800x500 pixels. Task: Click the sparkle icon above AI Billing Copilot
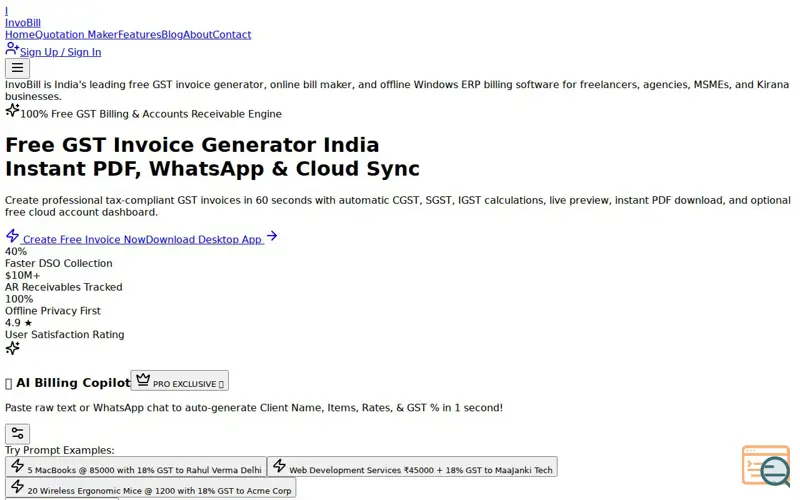coord(12,348)
